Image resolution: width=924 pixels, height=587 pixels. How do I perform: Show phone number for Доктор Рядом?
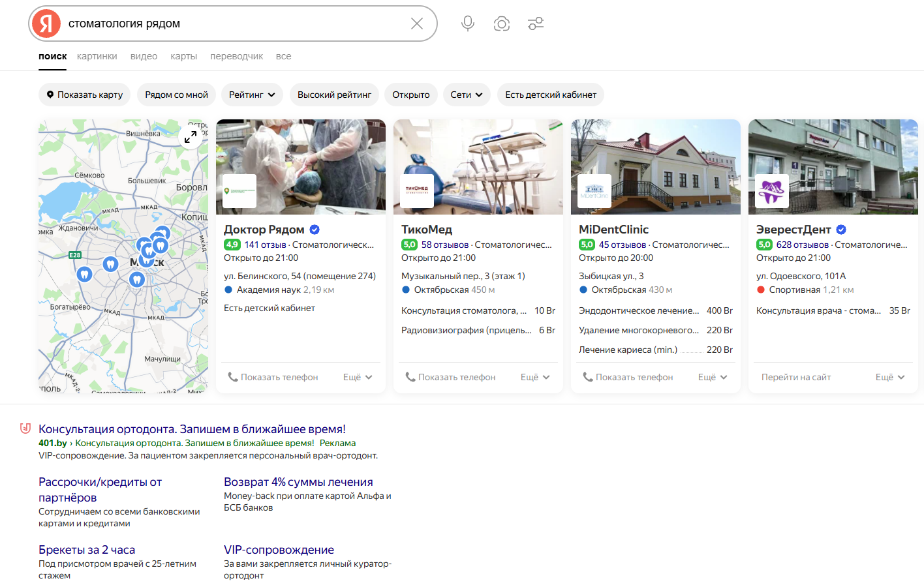click(273, 377)
